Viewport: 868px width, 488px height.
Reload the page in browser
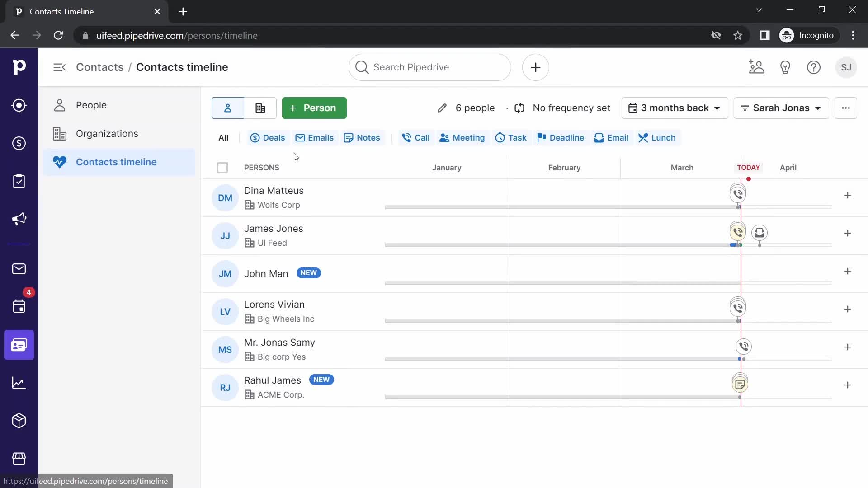pos(58,35)
